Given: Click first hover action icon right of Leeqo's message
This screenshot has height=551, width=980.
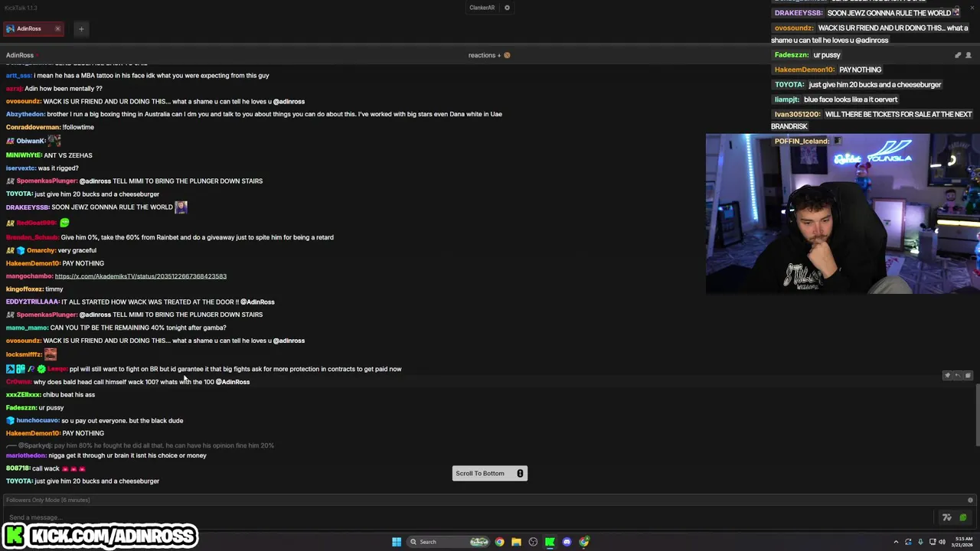Looking at the screenshot, I should (947, 376).
